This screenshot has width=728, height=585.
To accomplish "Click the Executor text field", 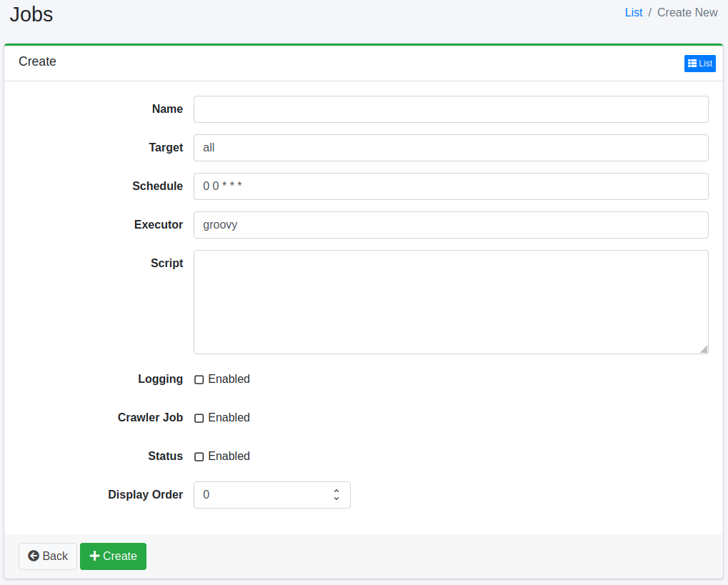I will pos(450,225).
